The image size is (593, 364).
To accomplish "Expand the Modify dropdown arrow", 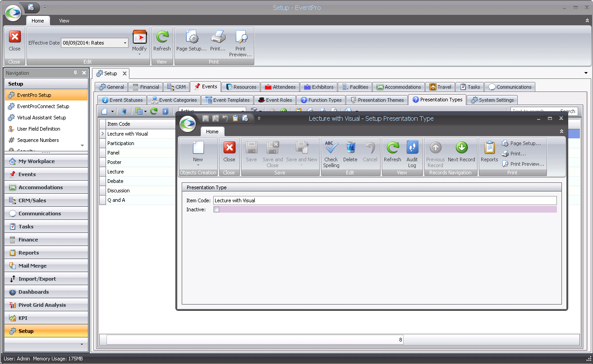I will 139,55.
